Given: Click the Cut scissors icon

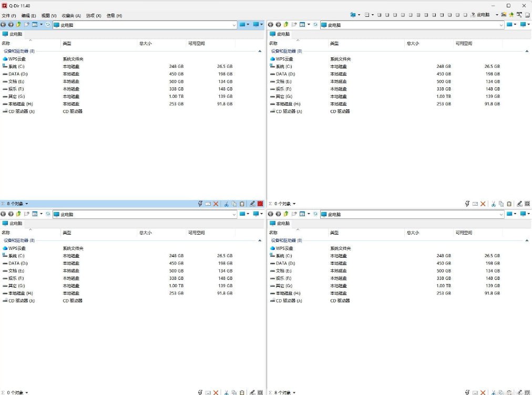Looking at the screenshot, I should pos(227,204).
